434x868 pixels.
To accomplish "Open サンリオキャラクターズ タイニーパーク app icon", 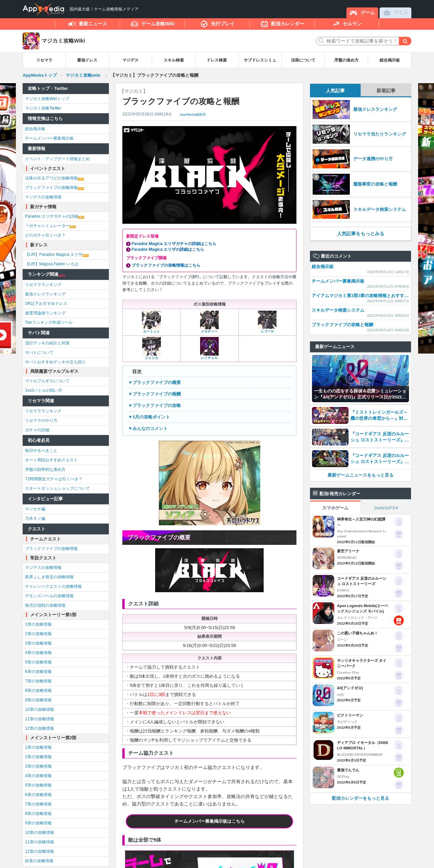I will click(x=323, y=668).
